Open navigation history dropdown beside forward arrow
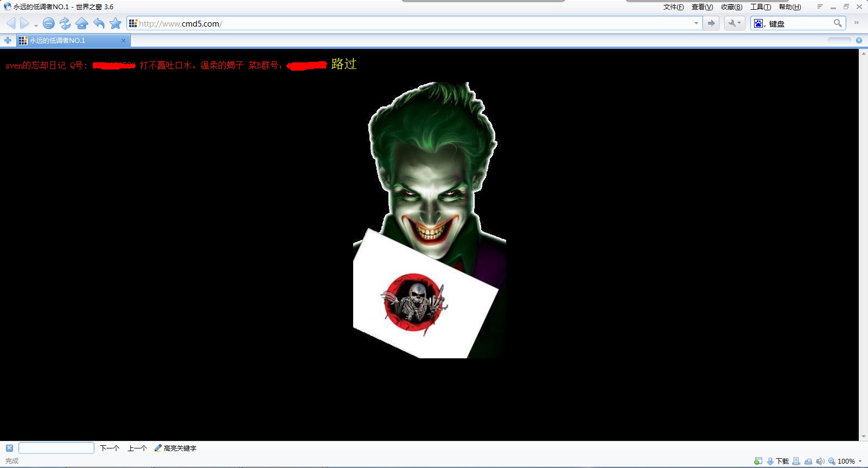The height and width of the screenshot is (468, 868). 36,25
